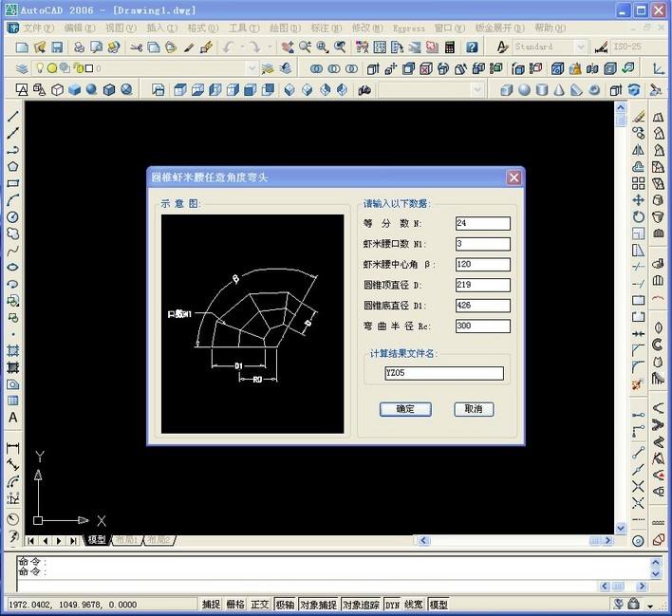Toggle 栅格 grid in status bar
The width and height of the screenshot is (672, 616).
pyautogui.click(x=235, y=605)
